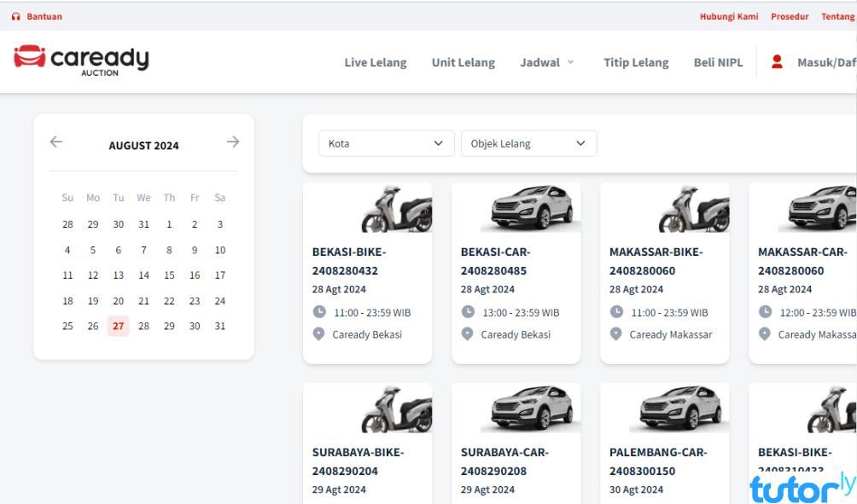Click '13:00 - 23:59 WIB' time text
The height and width of the screenshot is (504, 857).
tap(521, 313)
